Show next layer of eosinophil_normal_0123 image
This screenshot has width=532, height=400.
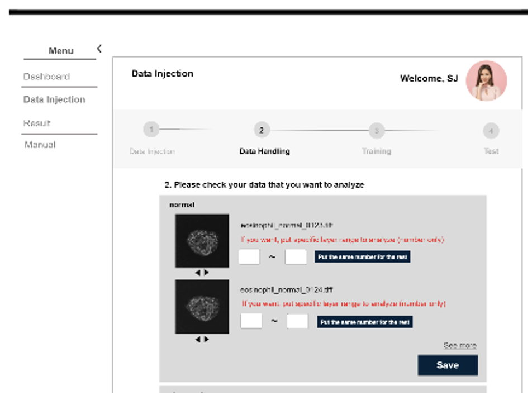[x=206, y=273]
